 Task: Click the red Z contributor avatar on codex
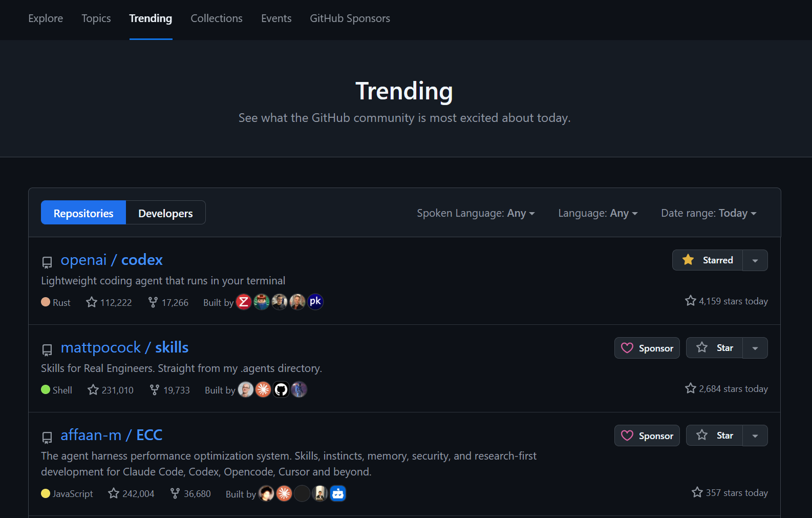tap(244, 302)
